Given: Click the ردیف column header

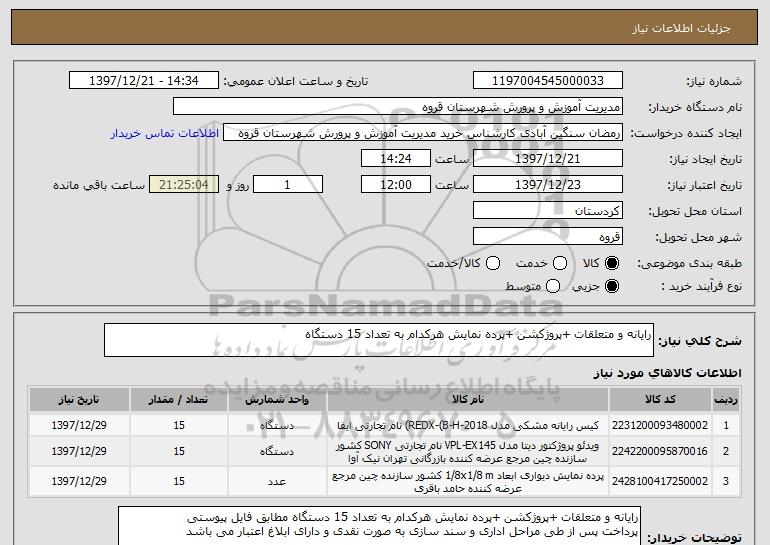Looking at the screenshot, I should pos(726,400).
